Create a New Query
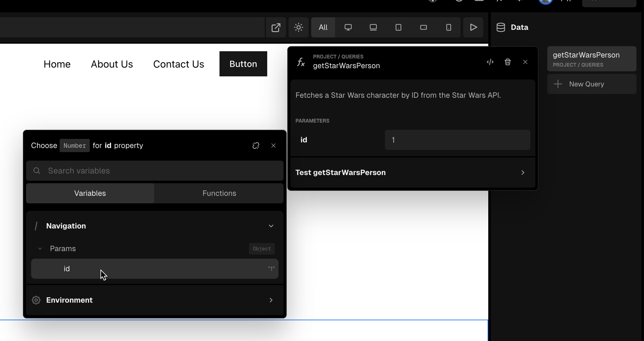Screen dimensions: 644x341 pyautogui.click(x=592, y=84)
